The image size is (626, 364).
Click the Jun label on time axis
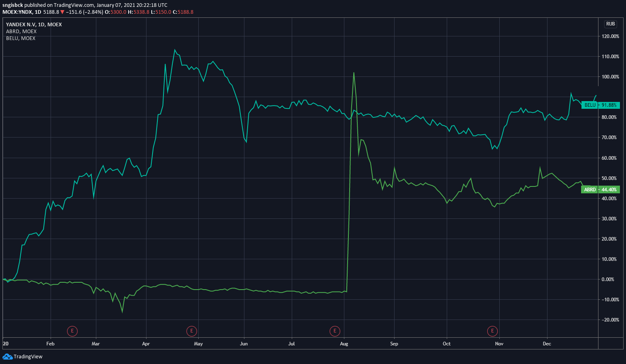tap(244, 344)
